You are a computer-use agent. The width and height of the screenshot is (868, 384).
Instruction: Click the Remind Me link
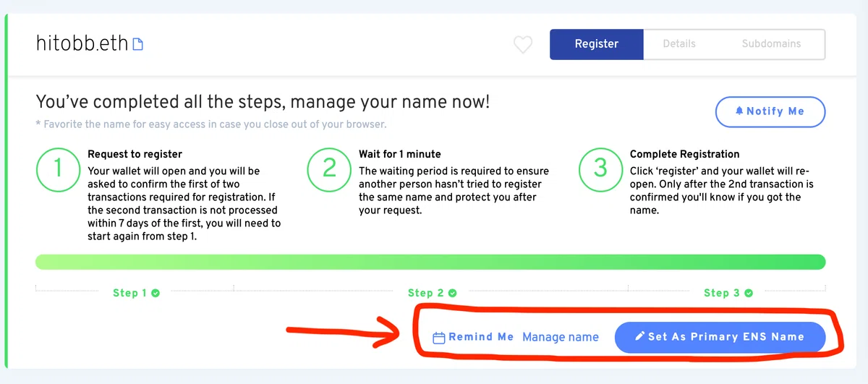tap(480, 337)
